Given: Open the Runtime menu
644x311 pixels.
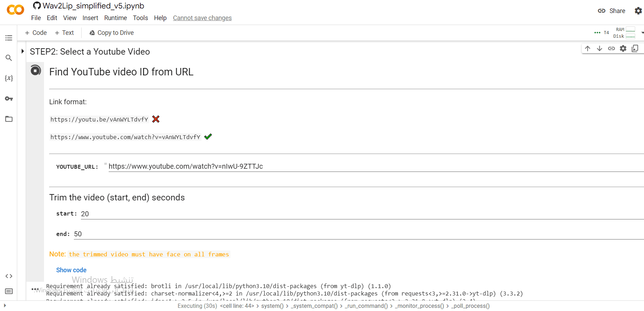Looking at the screenshot, I should (x=115, y=18).
